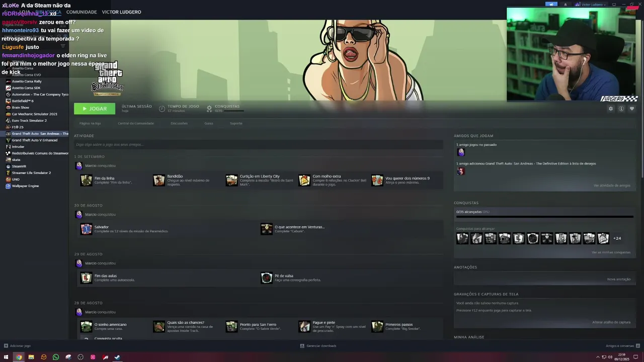Select Grand Theft Auto V Enhanced
This screenshot has width=644, height=362.
[35, 140]
